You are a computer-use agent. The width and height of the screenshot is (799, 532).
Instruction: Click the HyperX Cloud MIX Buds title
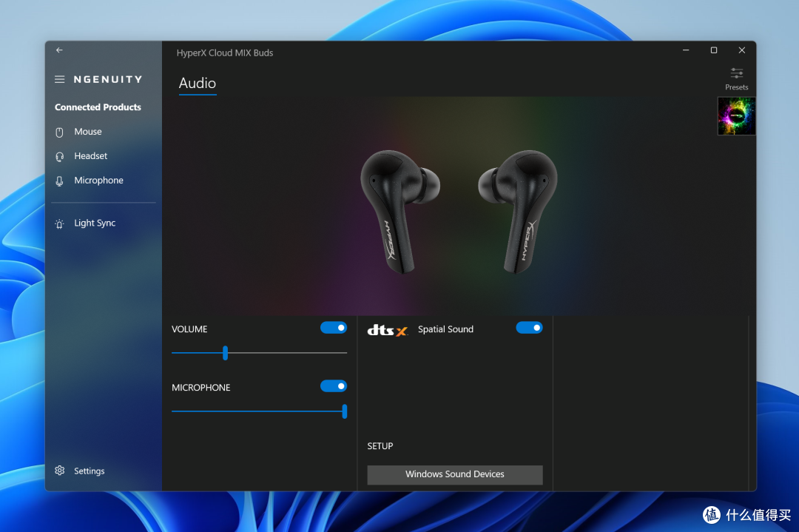click(225, 53)
